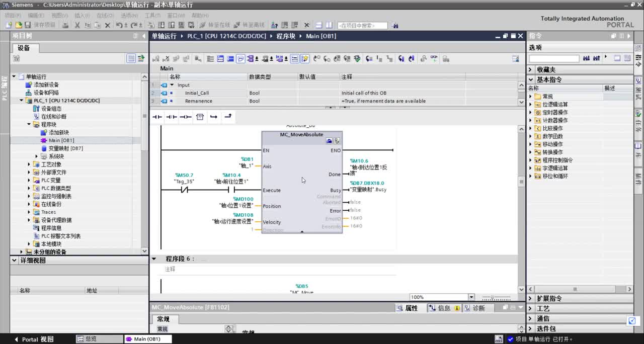The width and height of the screenshot is (644, 344).
Task: Collapse 程序段 6 network
Action: click(x=154, y=259)
